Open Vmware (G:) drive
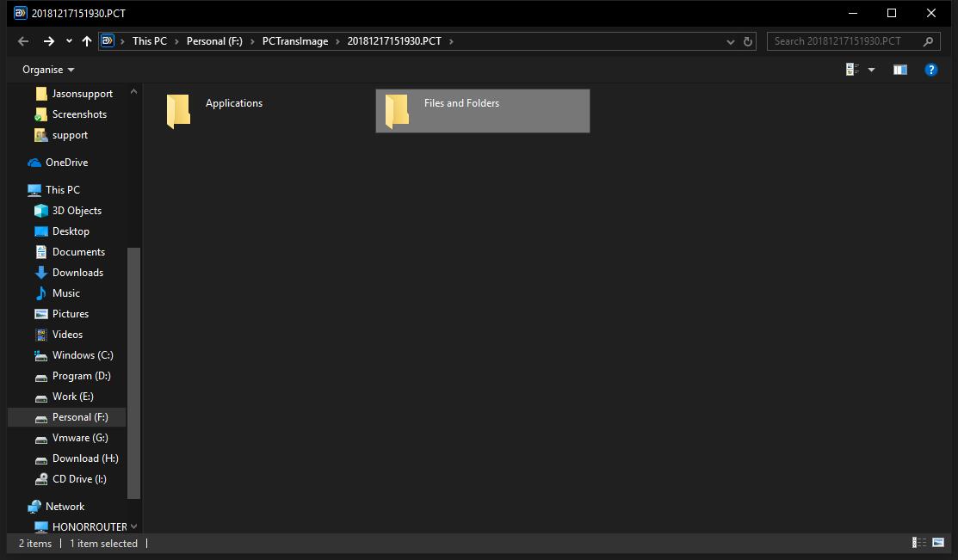958x560 pixels. coord(71,438)
